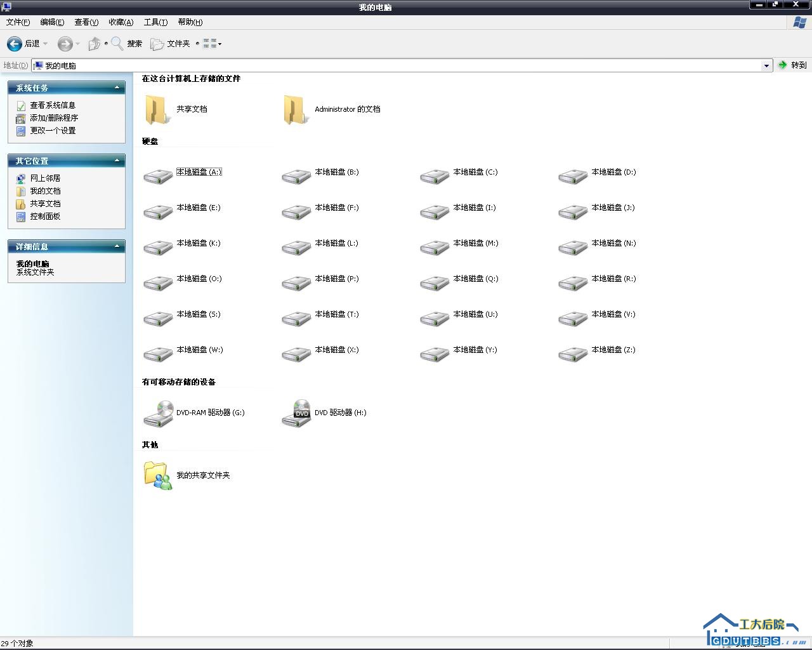Select the 共享文档 folder icon
Image resolution: width=812 pixels, height=650 pixels.
pyautogui.click(x=156, y=110)
